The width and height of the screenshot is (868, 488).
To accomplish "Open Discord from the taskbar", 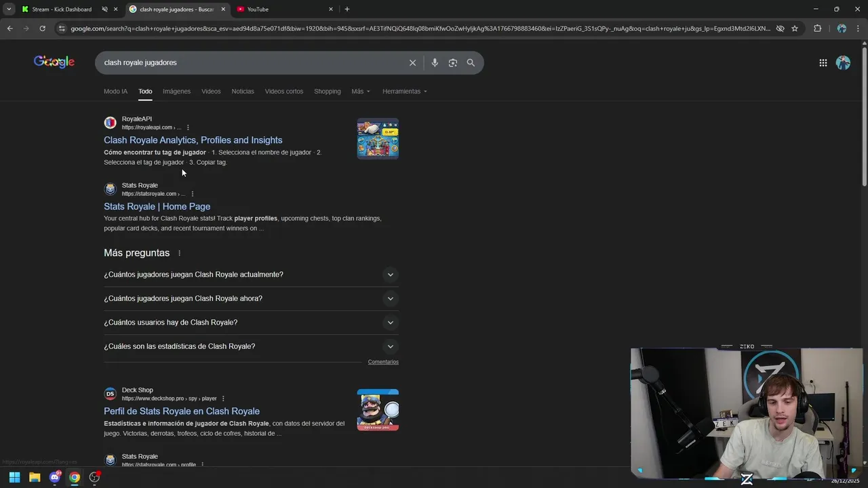I will 55,477.
